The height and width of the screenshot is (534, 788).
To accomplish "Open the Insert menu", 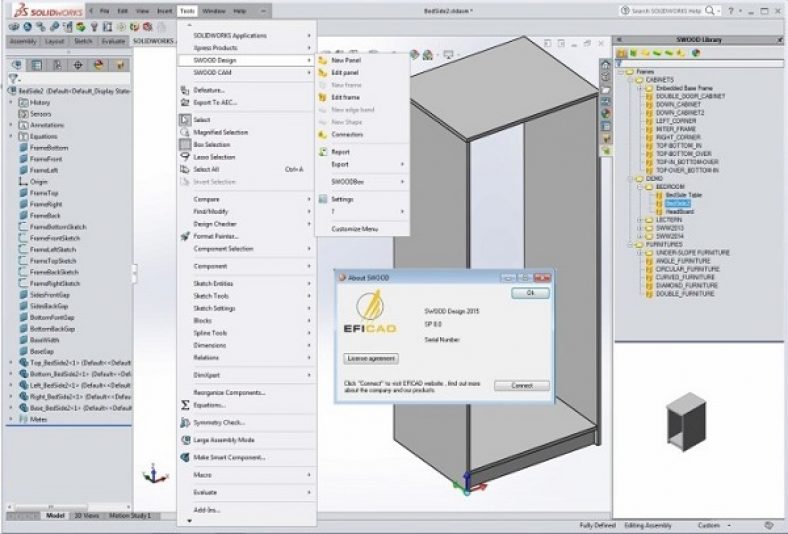I will tap(164, 11).
